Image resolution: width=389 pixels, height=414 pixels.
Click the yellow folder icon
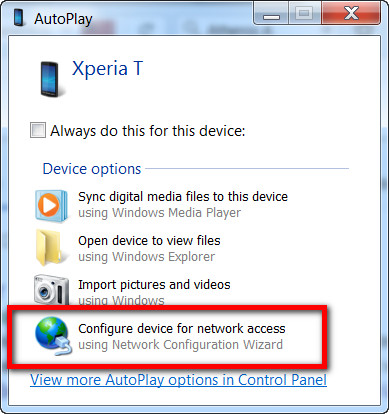pos(49,248)
